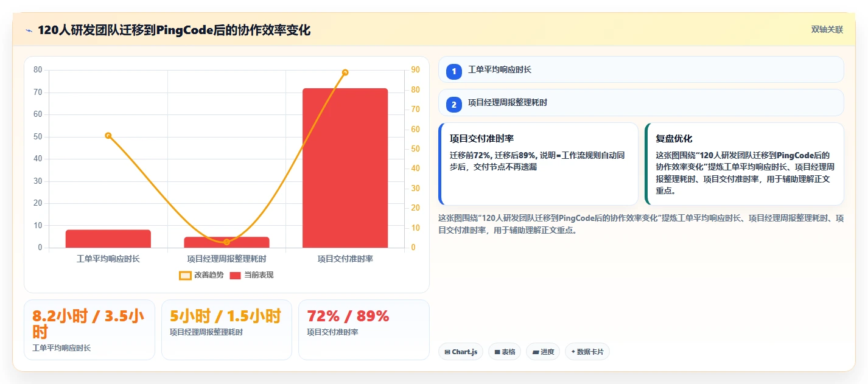Screen dimensions: 868x384
Task: Click the dashboard title 120人研发团队迁移到PingCode后的协作效率变化
Action: tap(174, 30)
